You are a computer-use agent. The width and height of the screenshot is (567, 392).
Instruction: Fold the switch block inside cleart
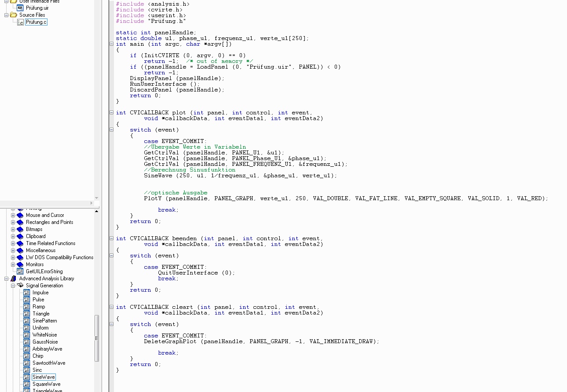point(112,324)
